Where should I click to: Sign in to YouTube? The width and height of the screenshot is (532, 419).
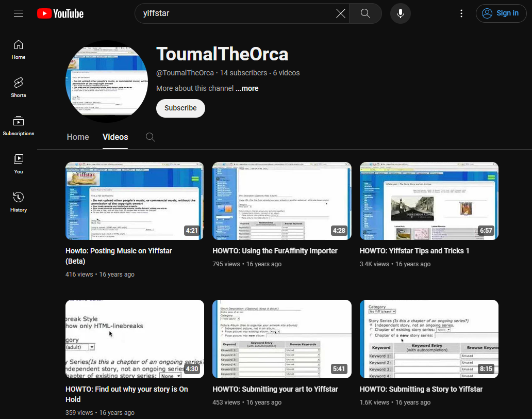[501, 13]
